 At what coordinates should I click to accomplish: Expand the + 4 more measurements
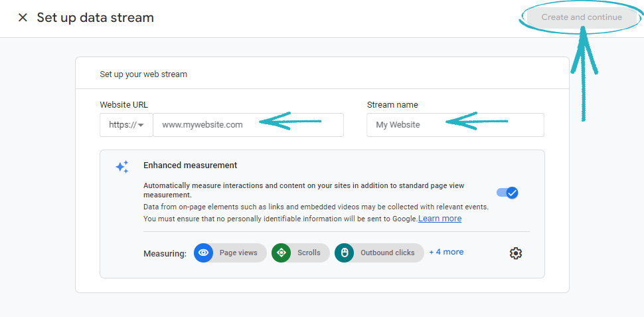pyautogui.click(x=446, y=252)
